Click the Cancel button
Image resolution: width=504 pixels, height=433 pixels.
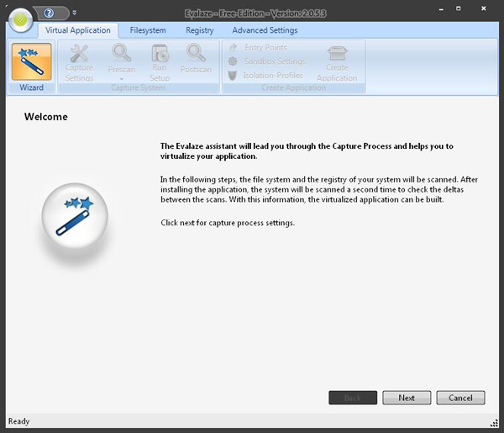[460, 398]
